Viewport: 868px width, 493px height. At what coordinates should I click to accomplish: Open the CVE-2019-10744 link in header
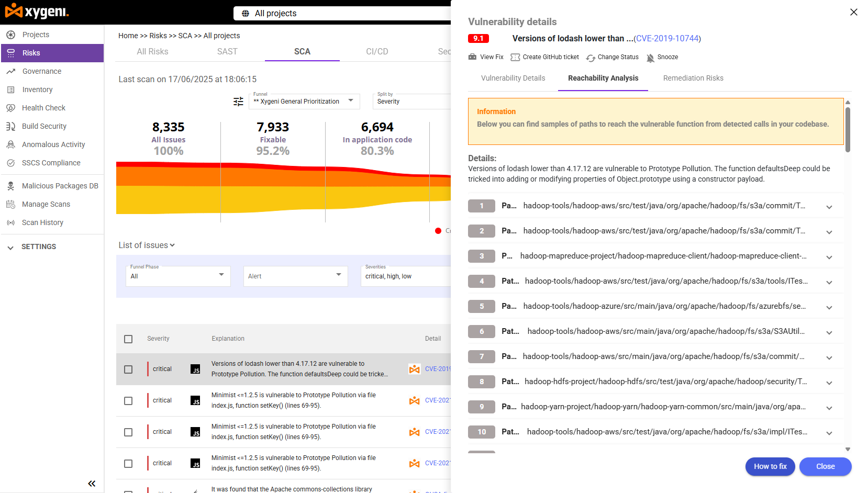tap(667, 38)
